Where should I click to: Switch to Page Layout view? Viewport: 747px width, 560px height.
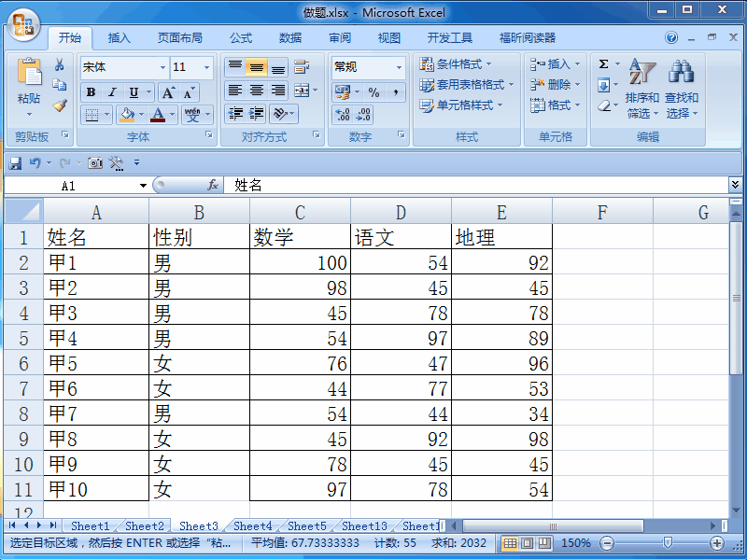point(527,543)
